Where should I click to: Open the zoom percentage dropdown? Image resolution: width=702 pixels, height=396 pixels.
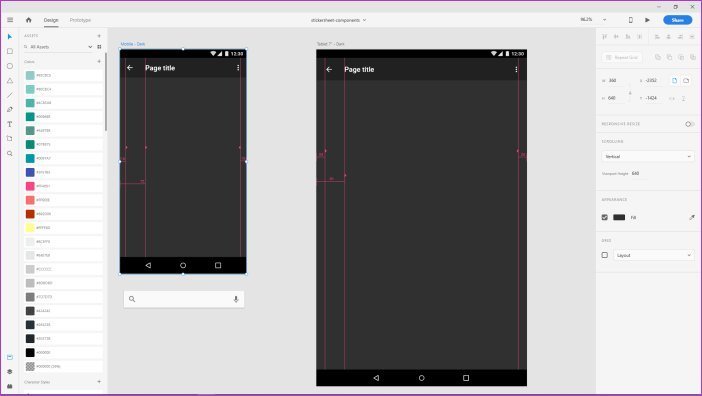coord(604,20)
